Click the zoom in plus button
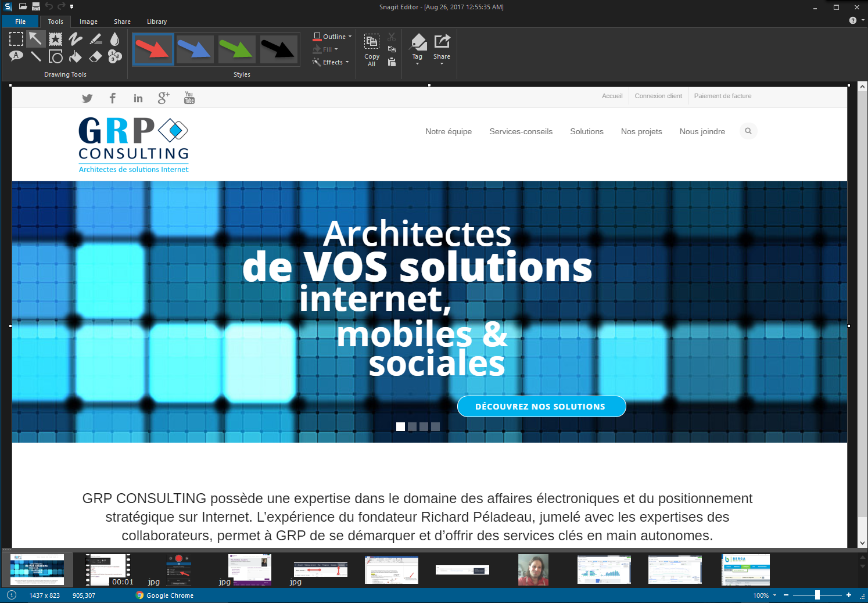This screenshot has height=603, width=868. tap(849, 595)
